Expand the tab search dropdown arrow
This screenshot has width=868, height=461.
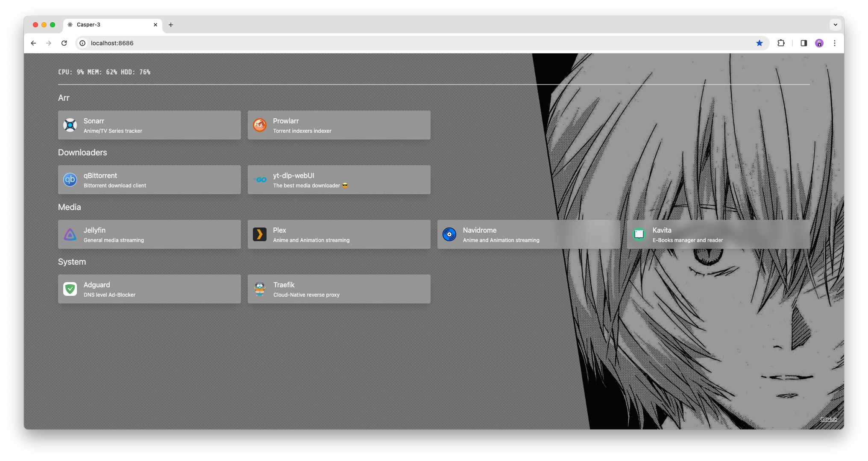click(x=835, y=25)
